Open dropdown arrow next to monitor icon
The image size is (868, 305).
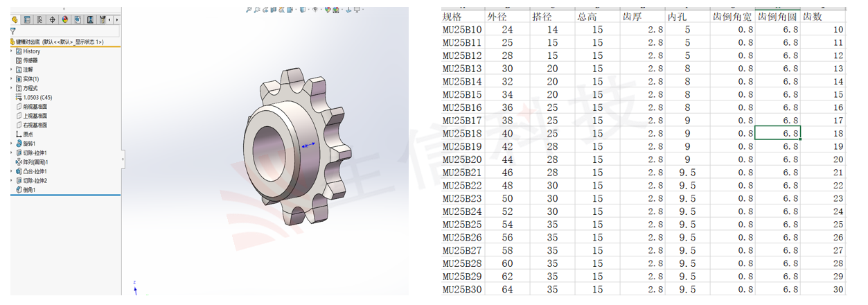pos(363,10)
